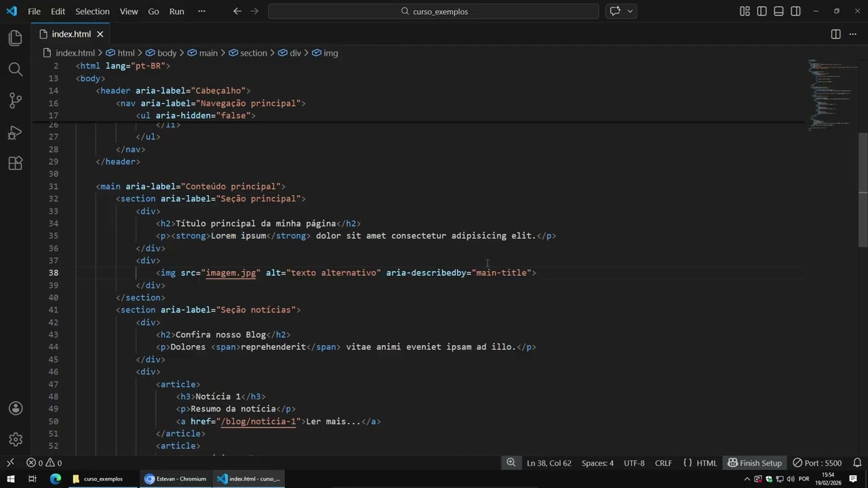Image resolution: width=868 pixels, height=488 pixels.
Task: Customize layout icon in title bar
Action: [x=745, y=11]
